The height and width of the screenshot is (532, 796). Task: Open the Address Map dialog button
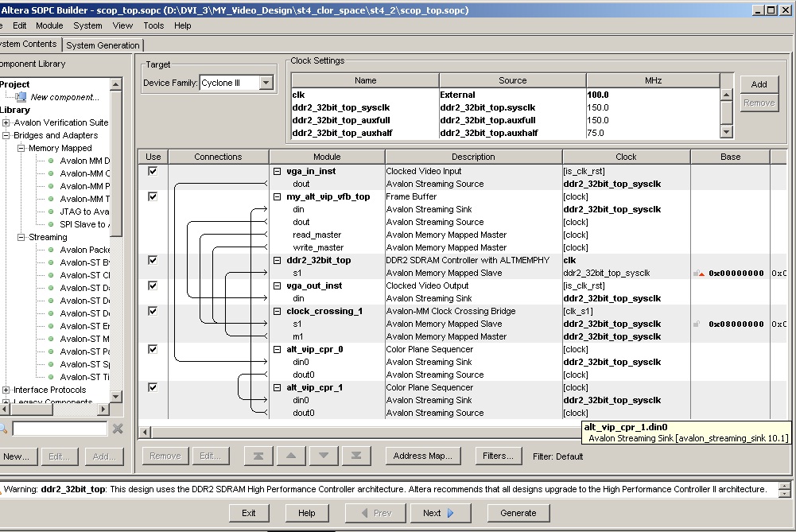(x=423, y=456)
